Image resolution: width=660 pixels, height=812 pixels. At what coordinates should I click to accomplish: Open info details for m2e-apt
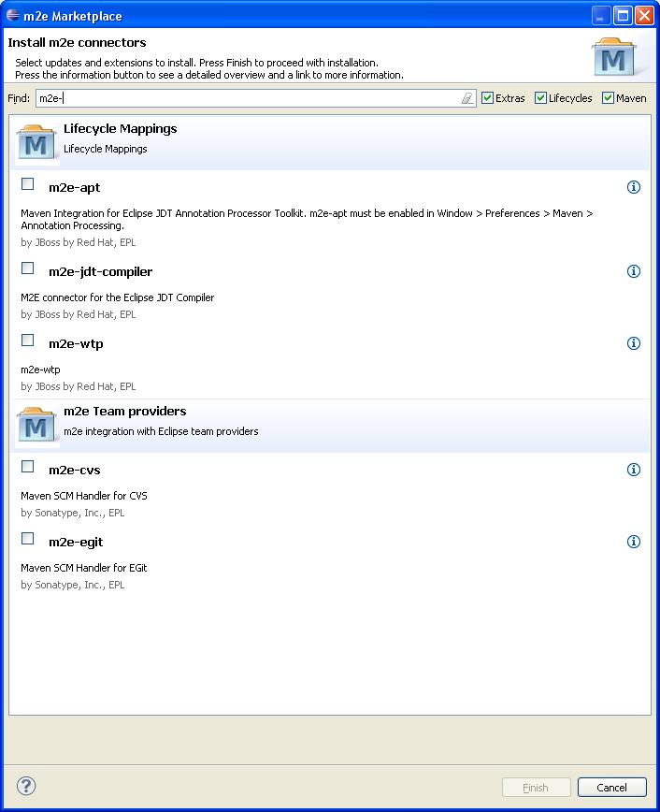pyautogui.click(x=633, y=187)
